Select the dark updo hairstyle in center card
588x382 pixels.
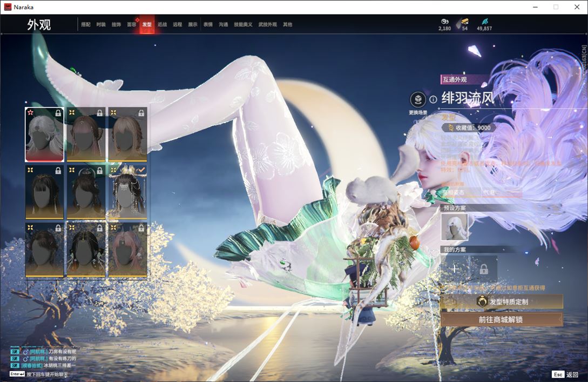pyautogui.click(x=86, y=192)
